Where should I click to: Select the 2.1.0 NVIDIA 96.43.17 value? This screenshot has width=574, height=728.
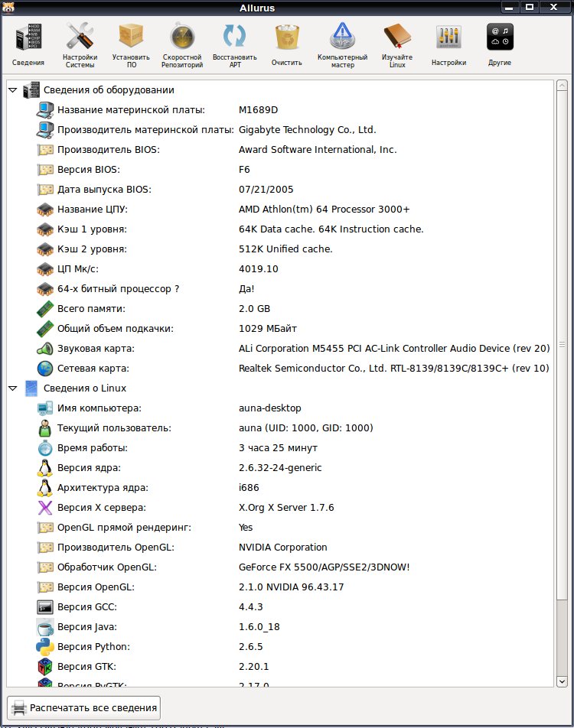(x=291, y=587)
